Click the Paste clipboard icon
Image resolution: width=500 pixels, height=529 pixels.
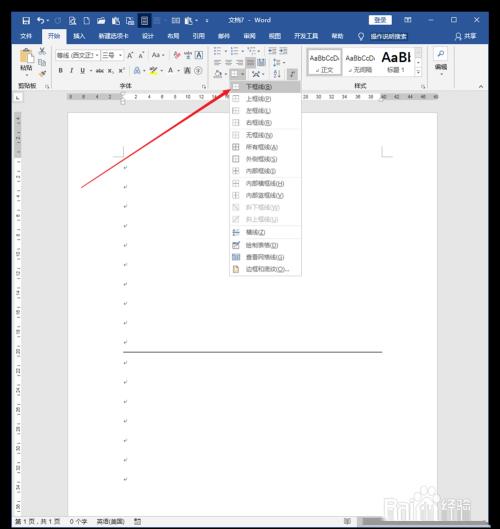click(26, 56)
